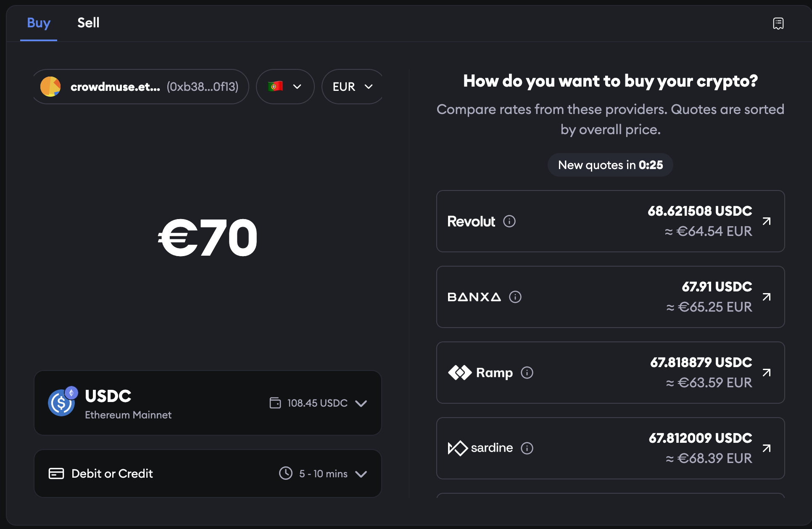This screenshot has width=812, height=529.
Task: Open the order history receipt icon
Action: [778, 24]
